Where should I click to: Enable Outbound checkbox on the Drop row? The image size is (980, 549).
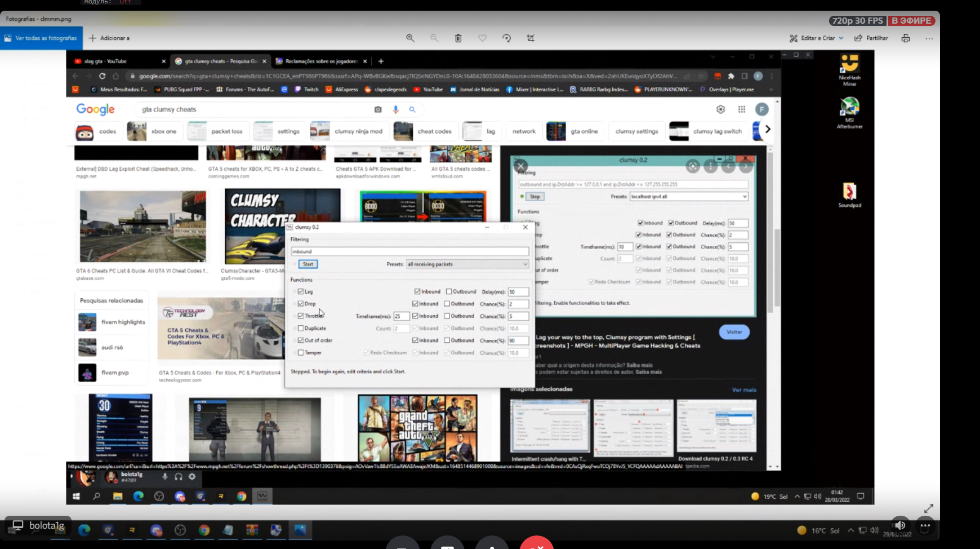[447, 304]
